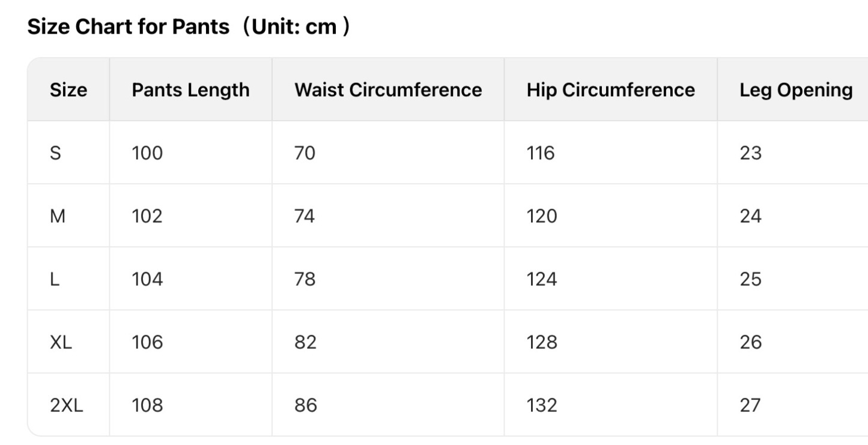Click the M size row label

(58, 216)
